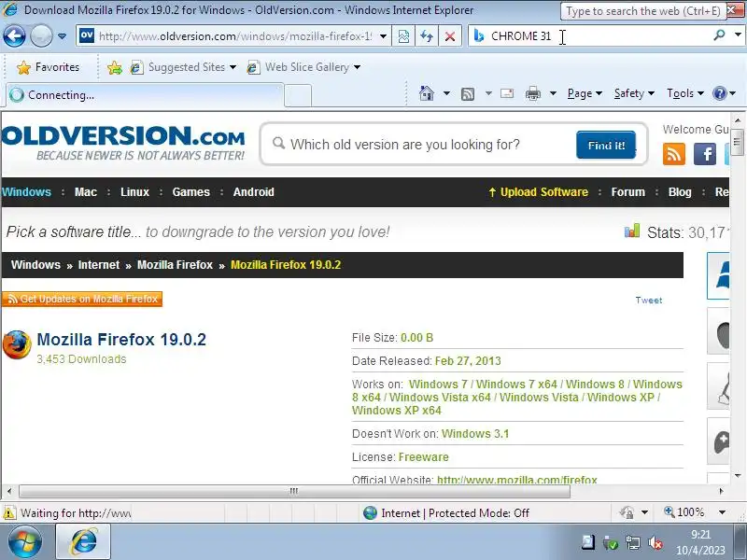The image size is (747, 560).
Task: Open the Favorites star button
Action: (x=49, y=67)
